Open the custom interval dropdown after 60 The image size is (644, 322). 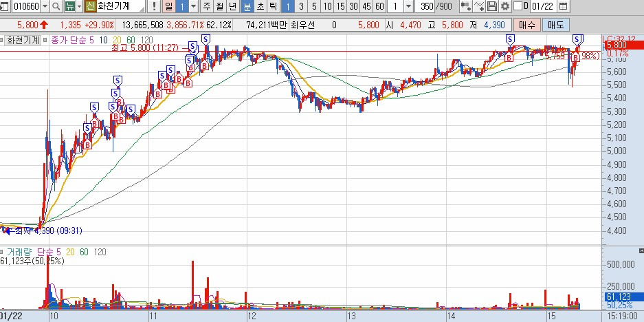coord(409,7)
